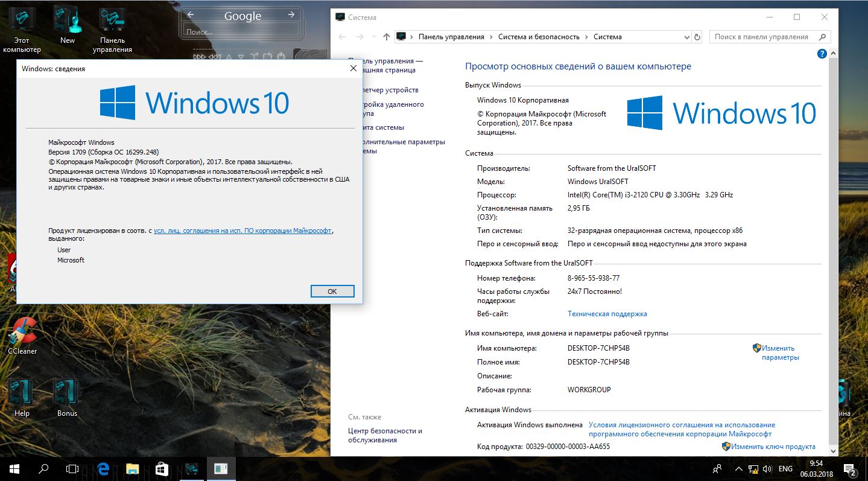Image resolution: width=868 pixels, height=481 pixels.
Task: Maximize the 'Система' window
Action: pos(797,18)
